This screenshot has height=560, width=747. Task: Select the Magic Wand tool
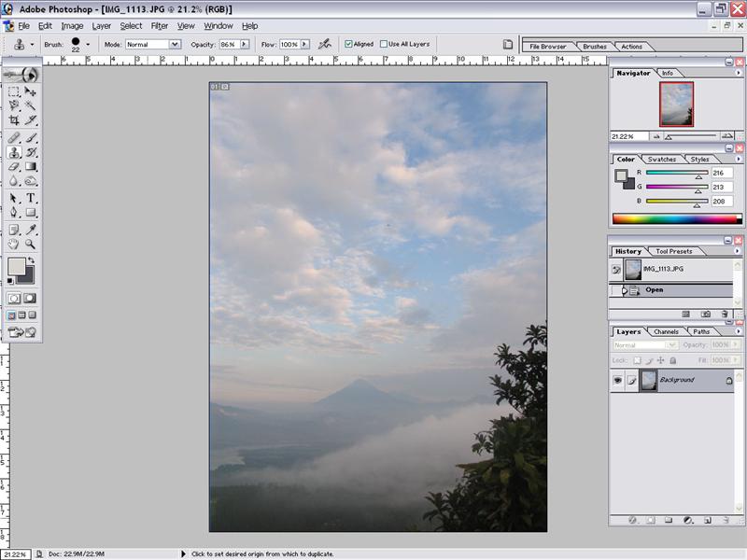31,105
